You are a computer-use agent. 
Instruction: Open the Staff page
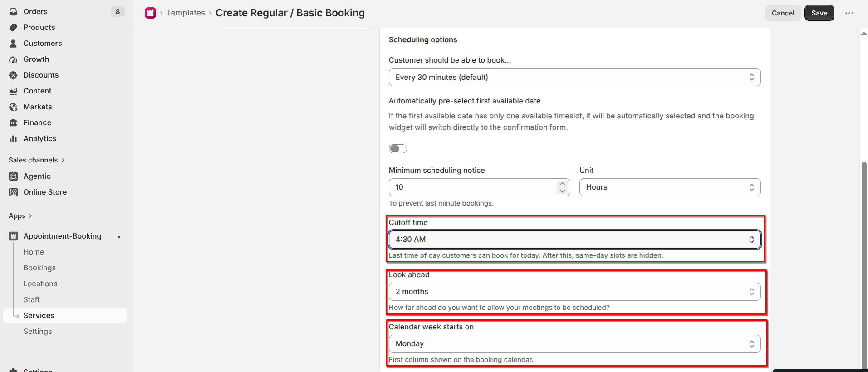[x=31, y=300]
